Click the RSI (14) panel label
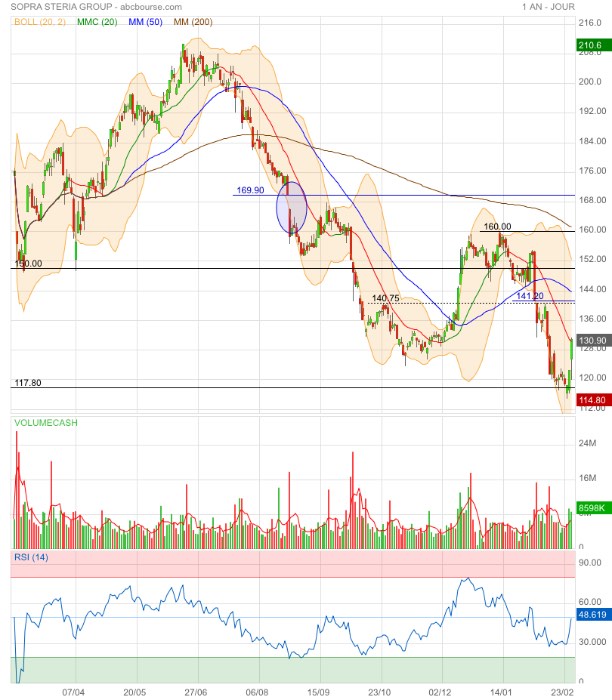The width and height of the screenshot is (612, 700). point(31,557)
